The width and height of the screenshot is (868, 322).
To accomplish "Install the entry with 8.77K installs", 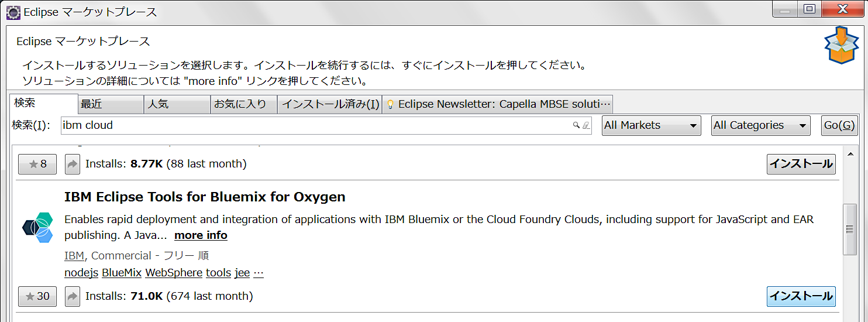I will click(x=801, y=164).
